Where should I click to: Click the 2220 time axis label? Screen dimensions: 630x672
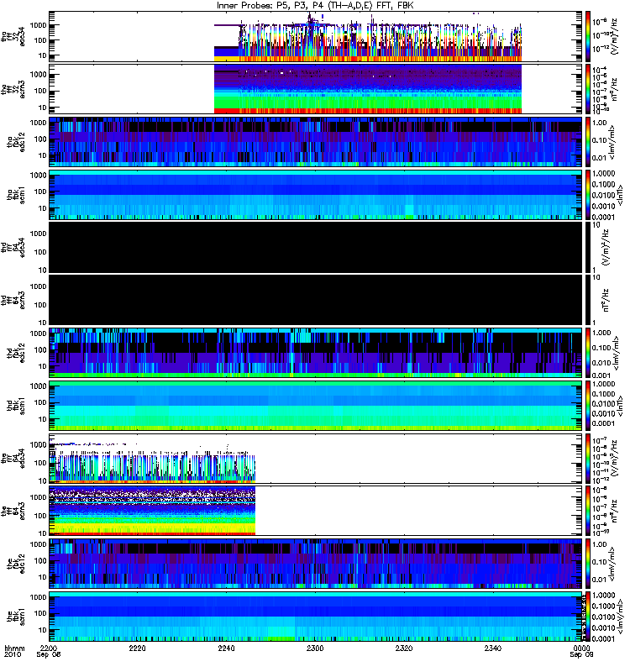(x=137, y=648)
